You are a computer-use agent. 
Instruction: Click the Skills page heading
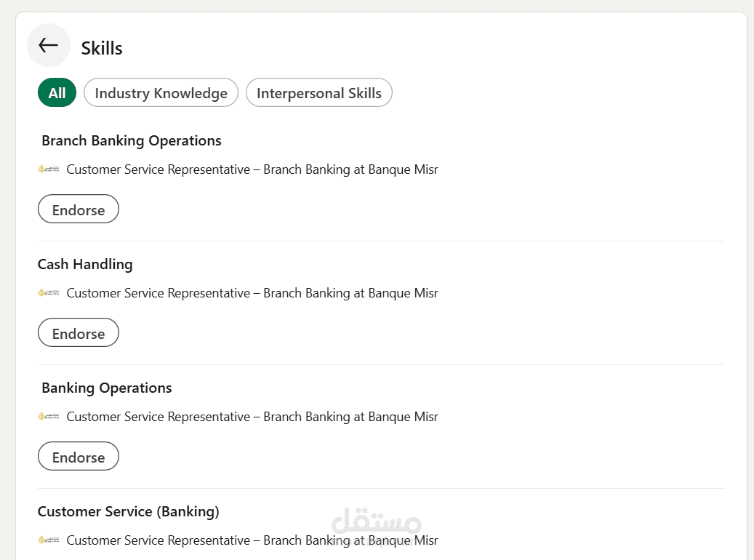tap(102, 48)
